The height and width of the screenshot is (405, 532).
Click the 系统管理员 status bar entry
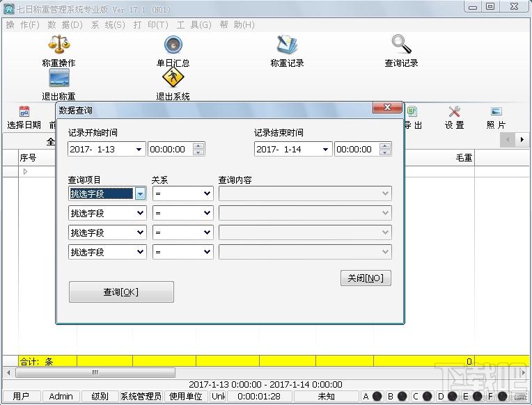coord(141,396)
